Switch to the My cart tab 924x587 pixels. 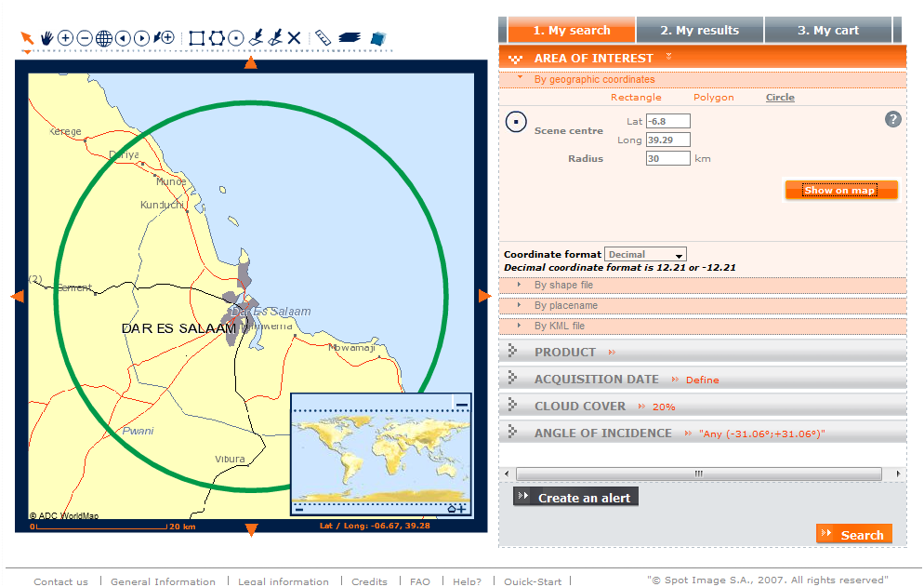[x=828, y=30]
